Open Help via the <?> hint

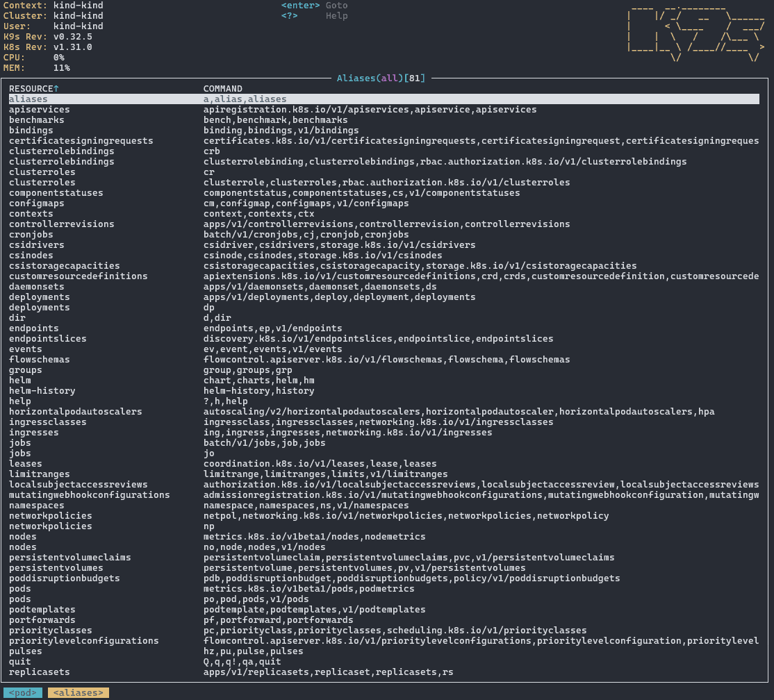click(x=290, y=15)
